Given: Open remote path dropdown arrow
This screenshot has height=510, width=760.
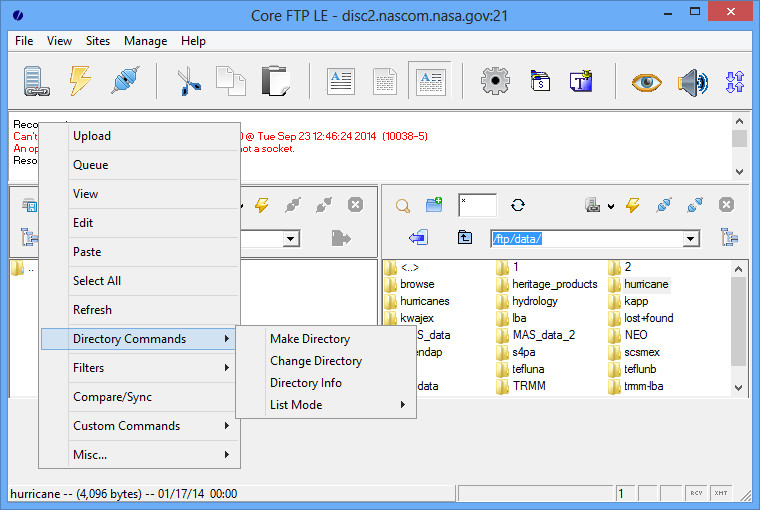Looking at the screenshot, I should (691, 239).
